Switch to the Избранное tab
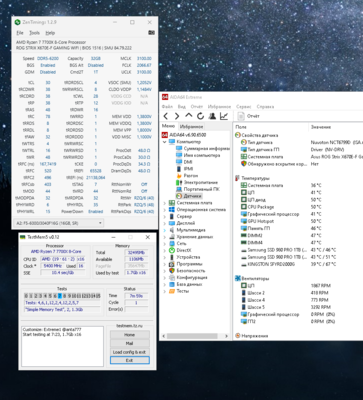 pyautogui.click(x=191, y=127)
